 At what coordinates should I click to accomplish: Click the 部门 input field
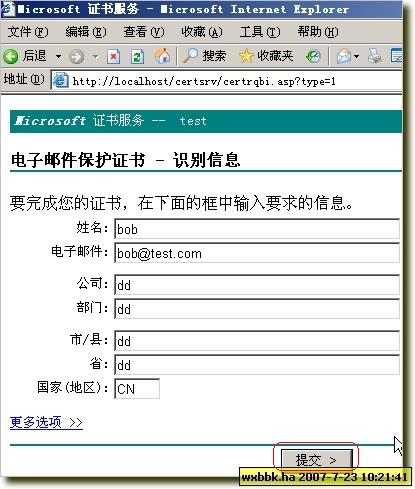[x=257, y=309]
